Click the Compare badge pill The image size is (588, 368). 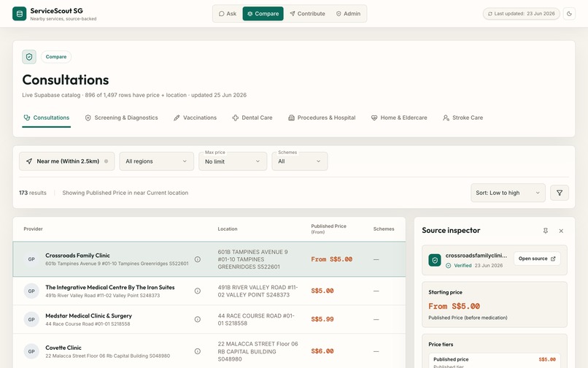coord(56,57)
